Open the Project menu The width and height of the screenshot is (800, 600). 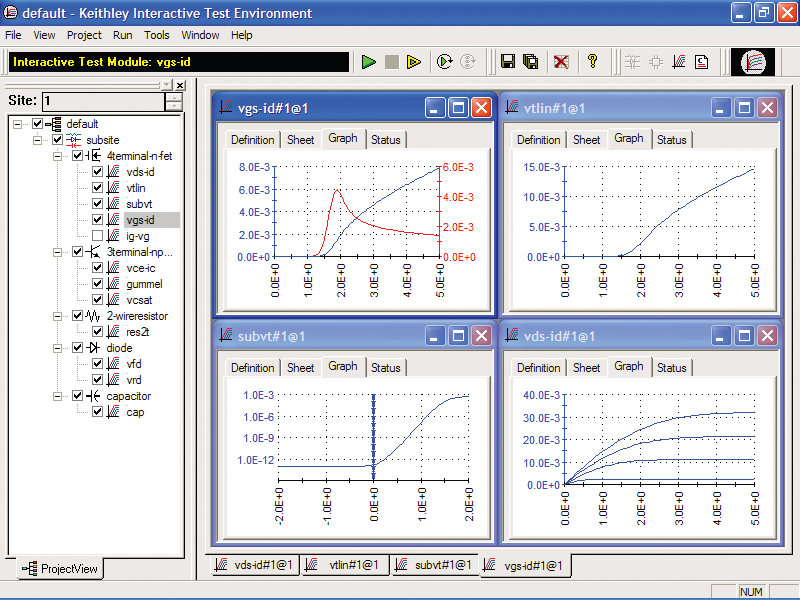84,35
